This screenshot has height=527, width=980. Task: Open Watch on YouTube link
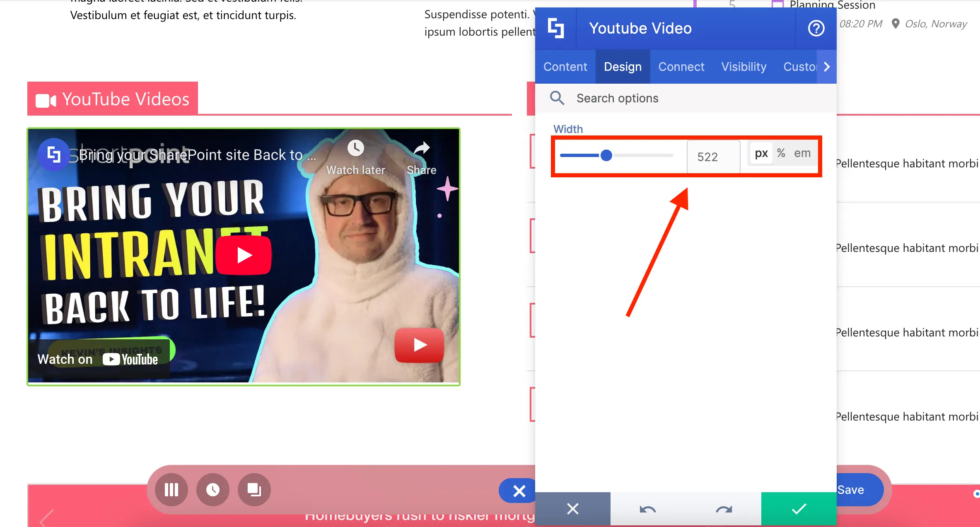[99, 359]
